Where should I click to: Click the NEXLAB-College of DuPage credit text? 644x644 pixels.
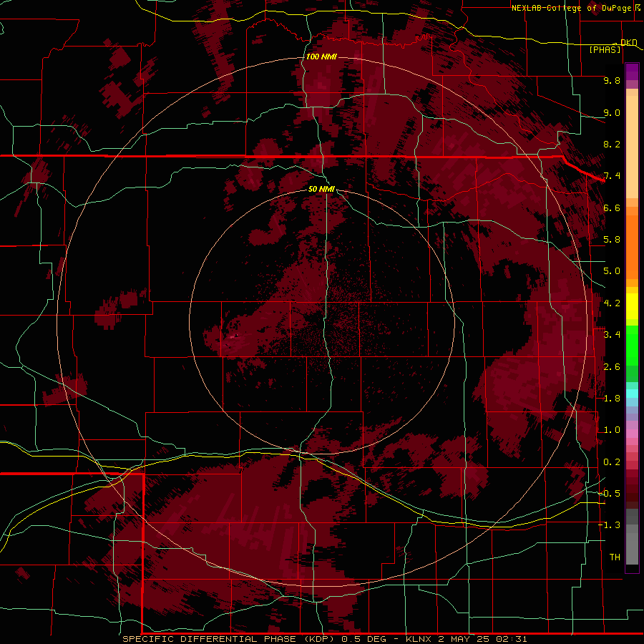point(571,8)
